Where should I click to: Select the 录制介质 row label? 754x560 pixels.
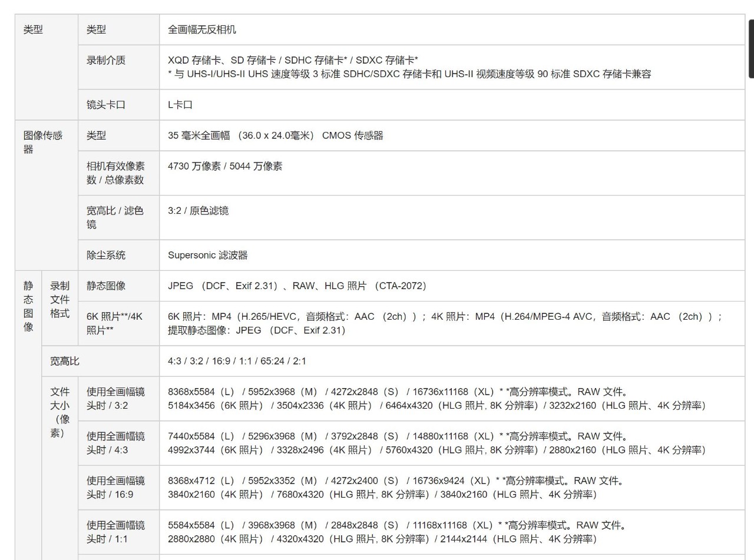pos(106,60)
